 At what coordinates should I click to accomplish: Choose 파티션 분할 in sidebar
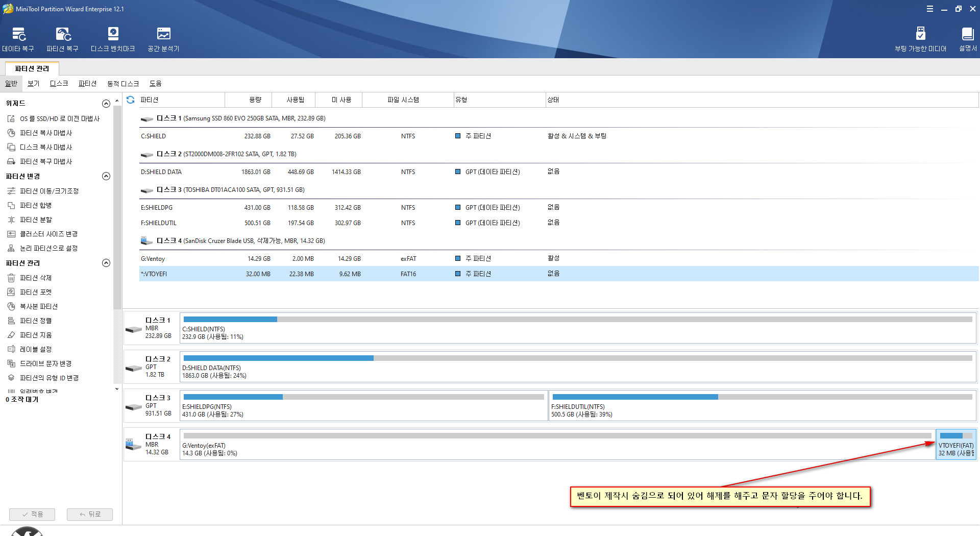[x=30, y=220]
